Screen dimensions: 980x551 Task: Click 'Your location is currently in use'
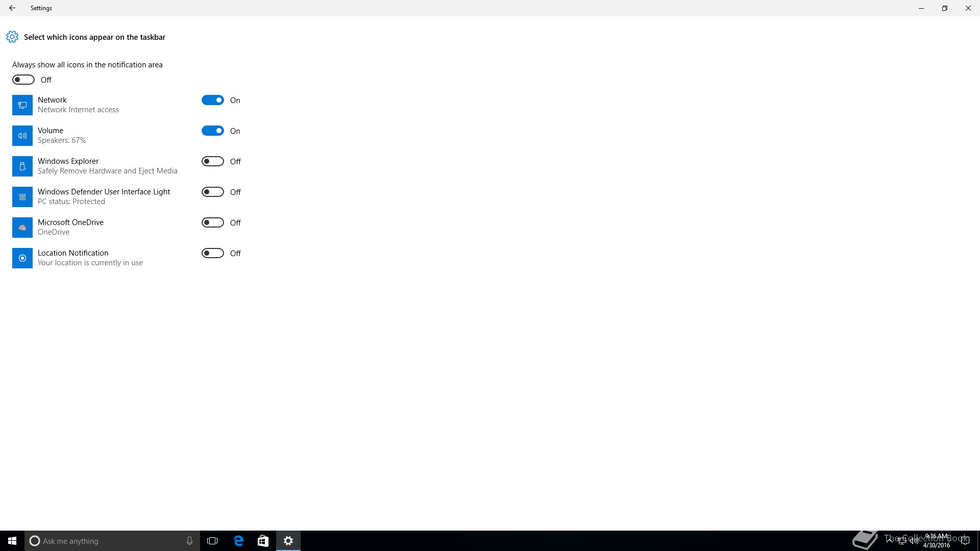point(90,263)
